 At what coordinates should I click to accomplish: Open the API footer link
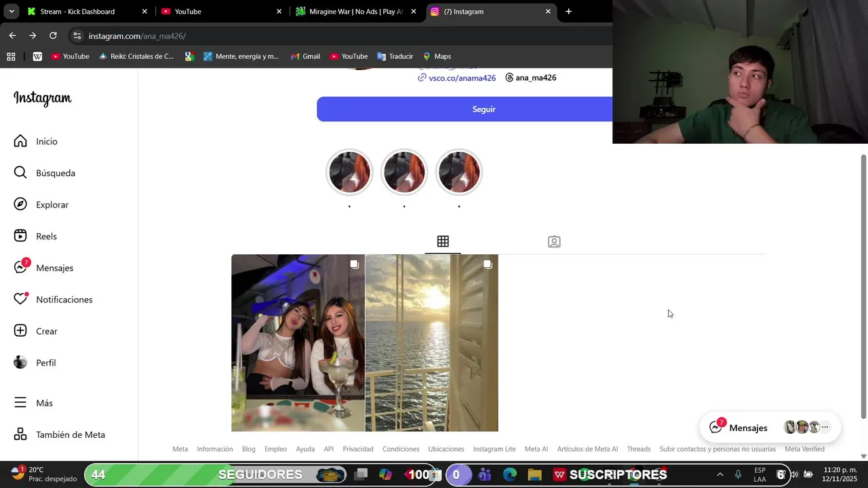tap(329, 449)
